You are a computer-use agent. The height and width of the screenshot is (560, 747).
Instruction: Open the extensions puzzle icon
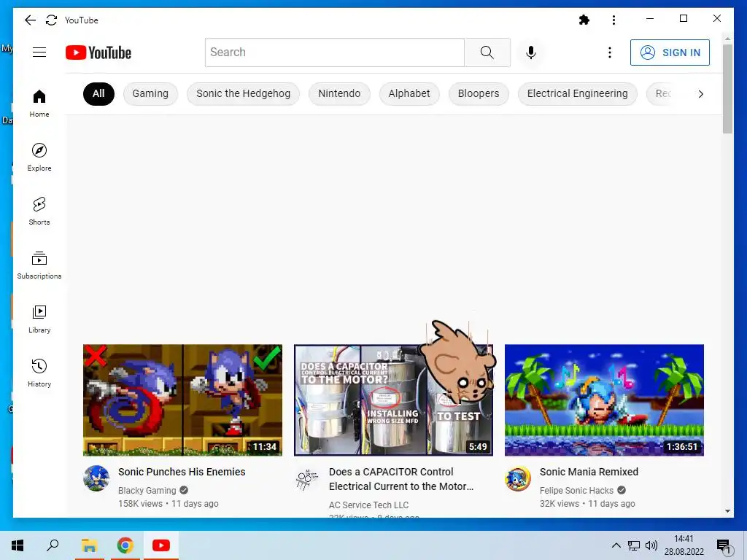tap(584, 20)
